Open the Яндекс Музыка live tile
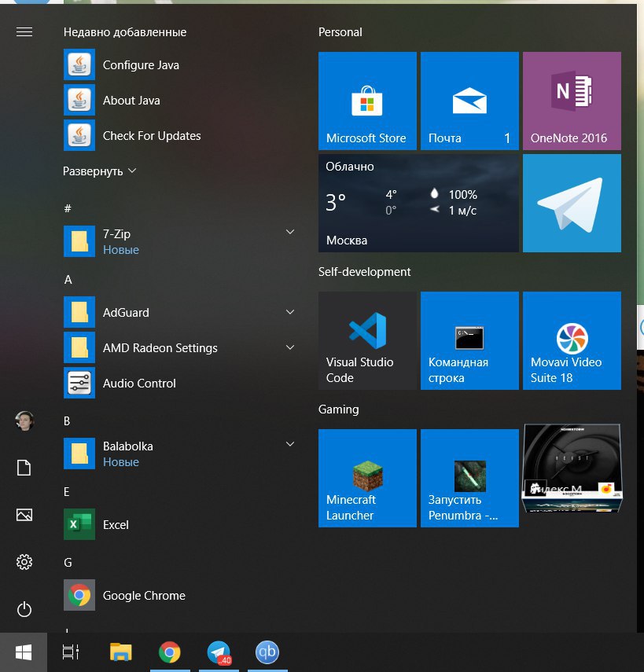This screenshot has width=644, height=672. 572,468
